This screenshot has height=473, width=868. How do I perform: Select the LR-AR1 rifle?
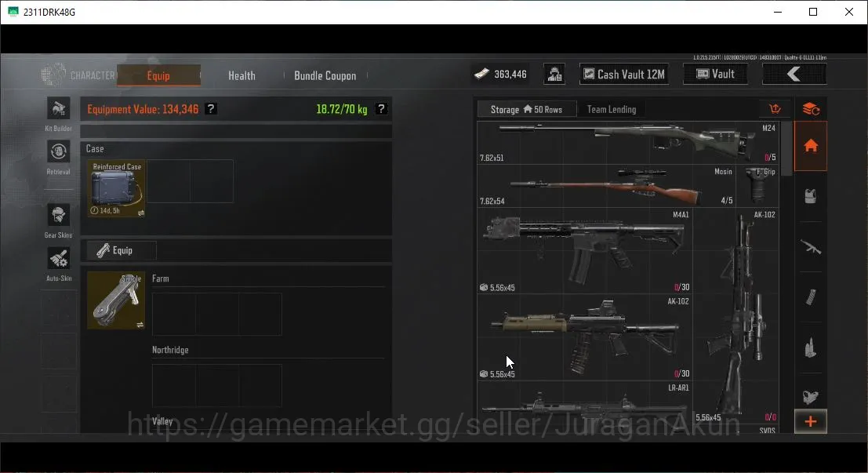585,407
